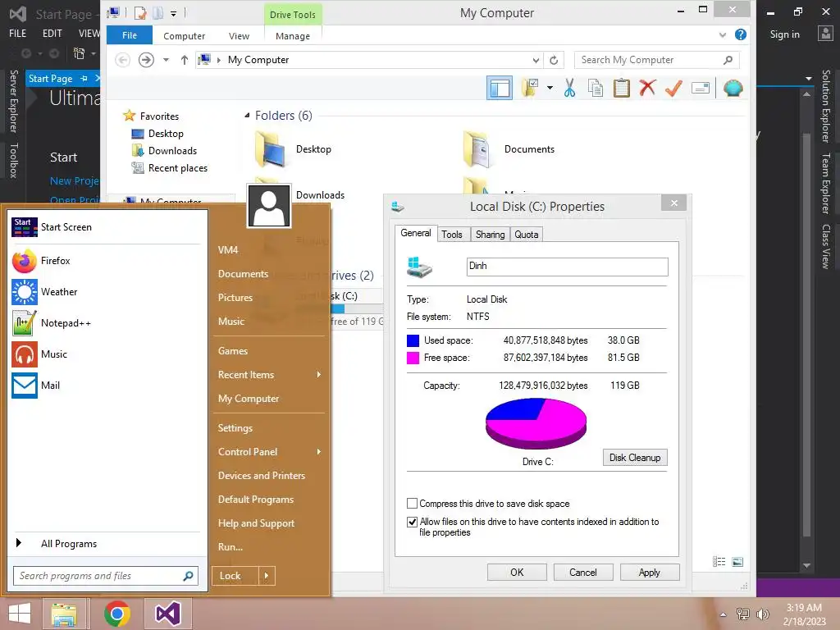Viewport: 840px width, 630px height.
Task: Click the orange checkmark Properties icon
Action: (673, 88)
